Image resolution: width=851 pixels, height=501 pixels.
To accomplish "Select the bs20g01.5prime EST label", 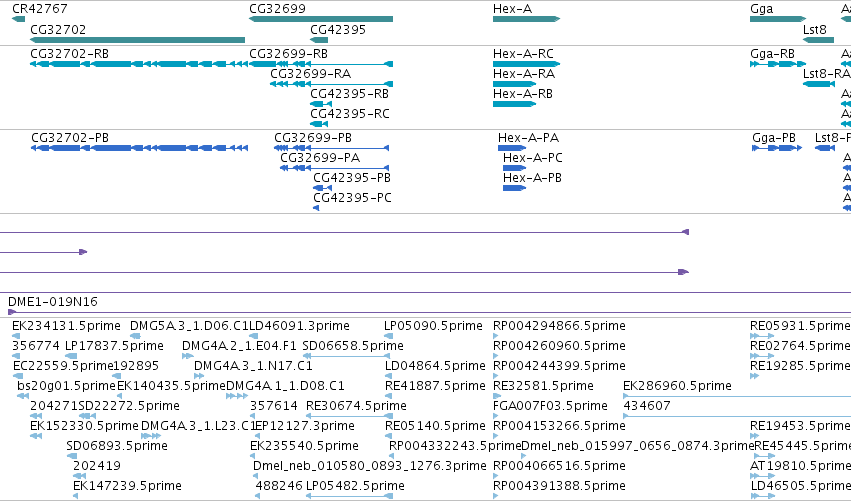I will coord(67,386).
